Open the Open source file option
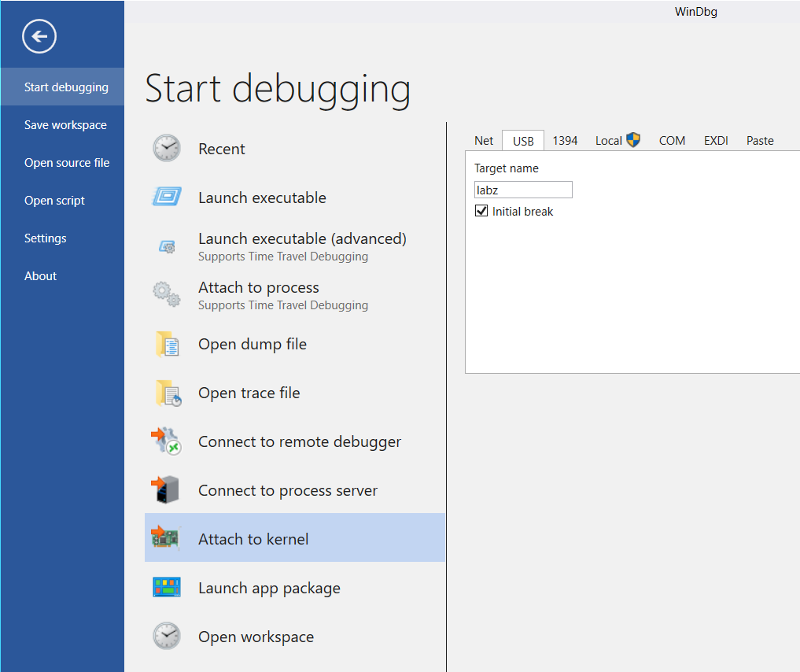This screenshot has width=800, height=672. click(x=62, y=162)
